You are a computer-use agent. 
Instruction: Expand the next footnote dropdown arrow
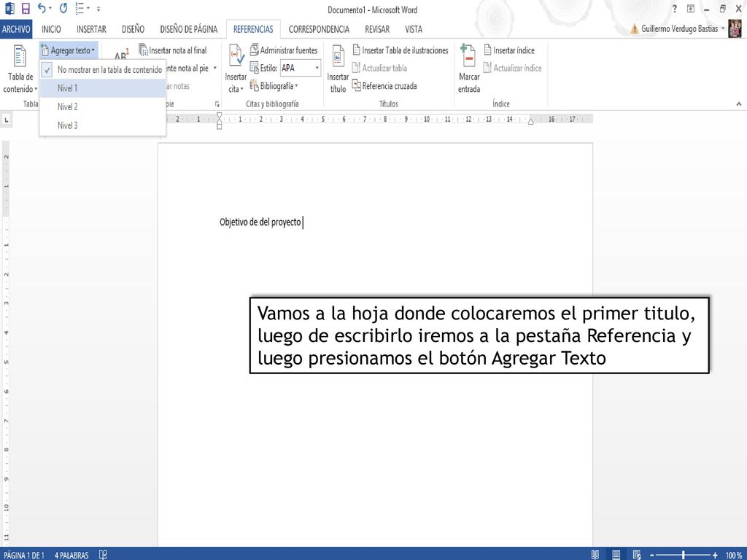coord(215,68)
